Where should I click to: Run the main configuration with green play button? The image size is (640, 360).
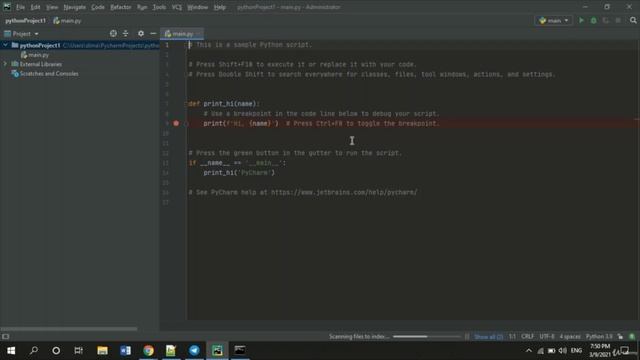(x=581, y=20)
